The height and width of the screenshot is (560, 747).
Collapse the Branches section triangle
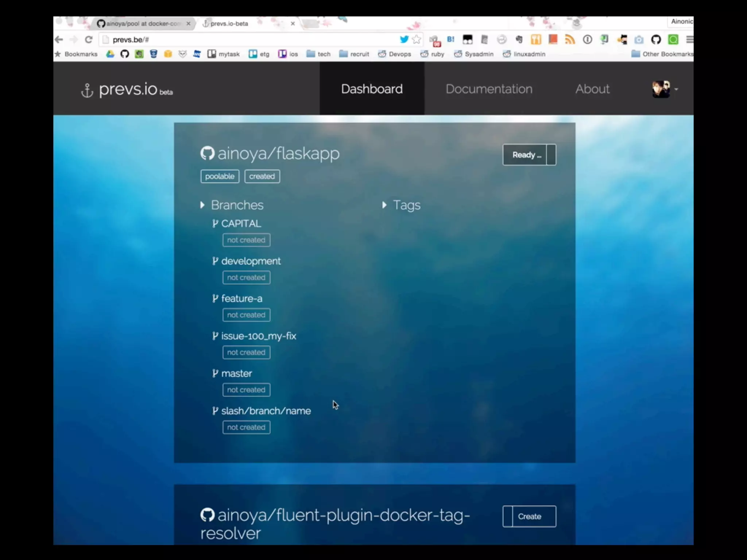pyautogui.click(x=202, y=205)
